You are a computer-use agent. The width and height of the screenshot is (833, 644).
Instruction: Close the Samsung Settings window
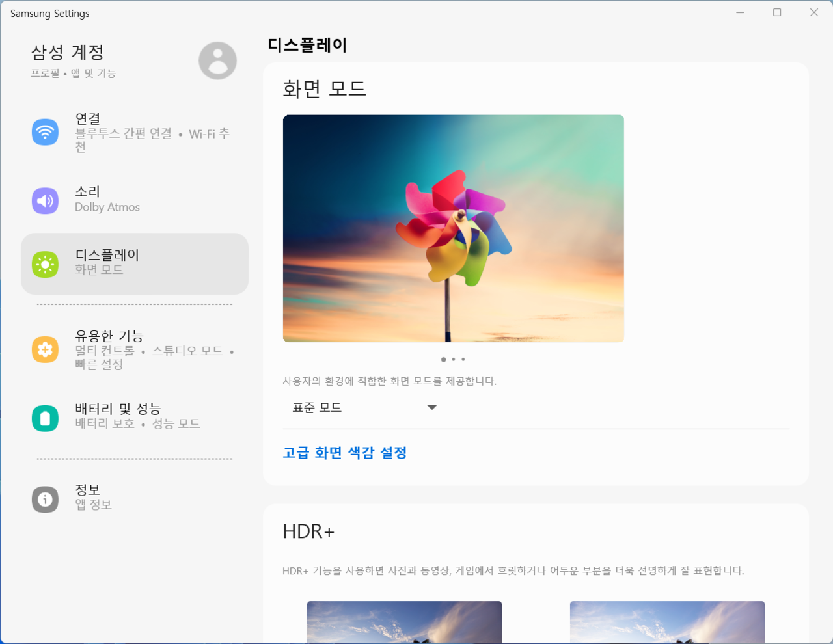pos(814,12)
